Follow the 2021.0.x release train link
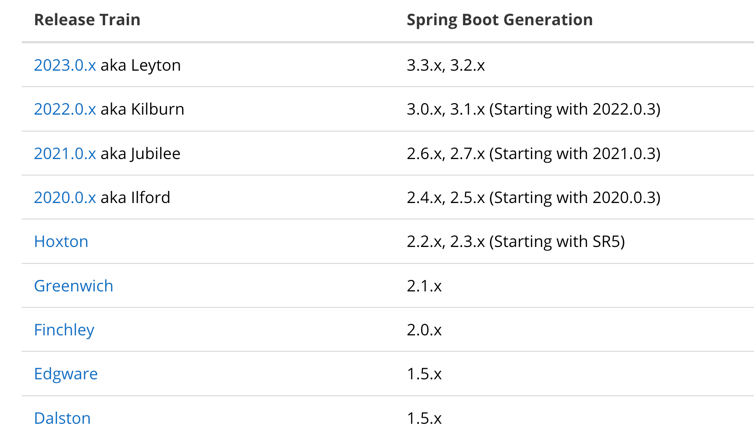This screenshot has height=444, width=754. click(65, 154)
